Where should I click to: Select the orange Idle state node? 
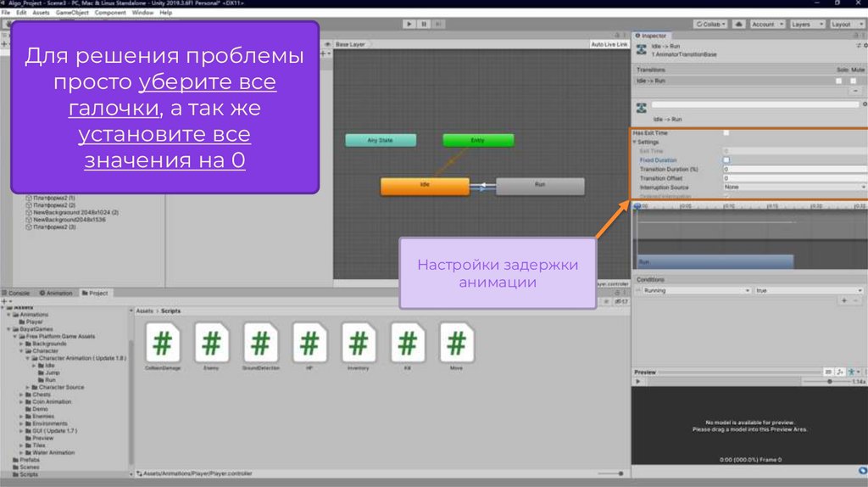pos(426,186)
